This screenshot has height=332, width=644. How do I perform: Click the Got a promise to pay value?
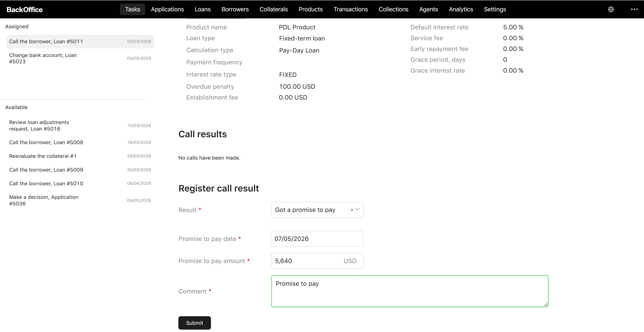(305, 210)
